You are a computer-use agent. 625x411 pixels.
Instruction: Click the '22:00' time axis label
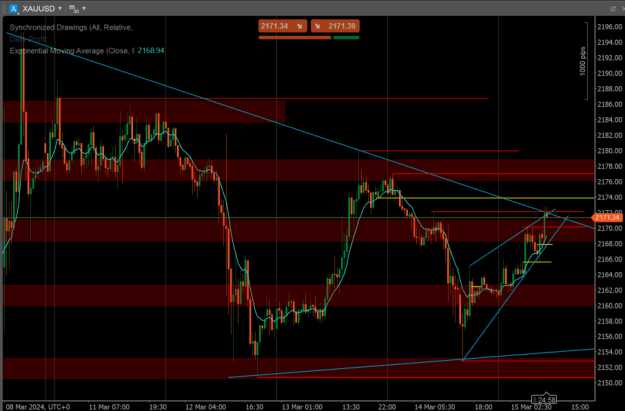pyautogui.click(x=387, y=407)
